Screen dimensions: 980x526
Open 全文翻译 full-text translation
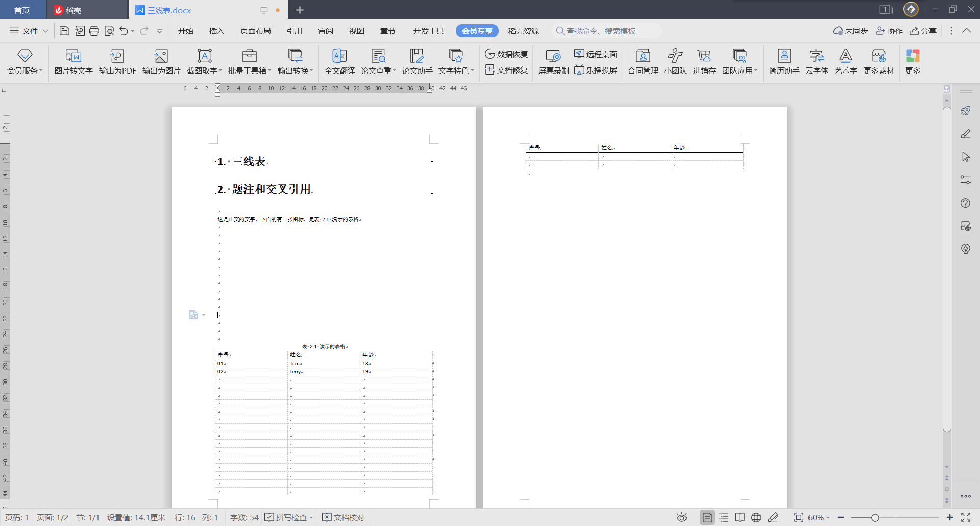pyautogui.click(x=340, y=61)
